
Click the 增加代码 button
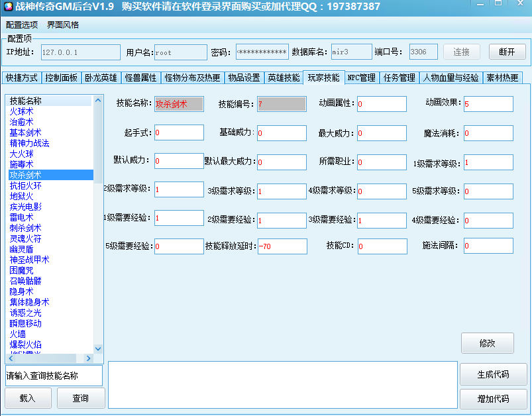[494, 399]
